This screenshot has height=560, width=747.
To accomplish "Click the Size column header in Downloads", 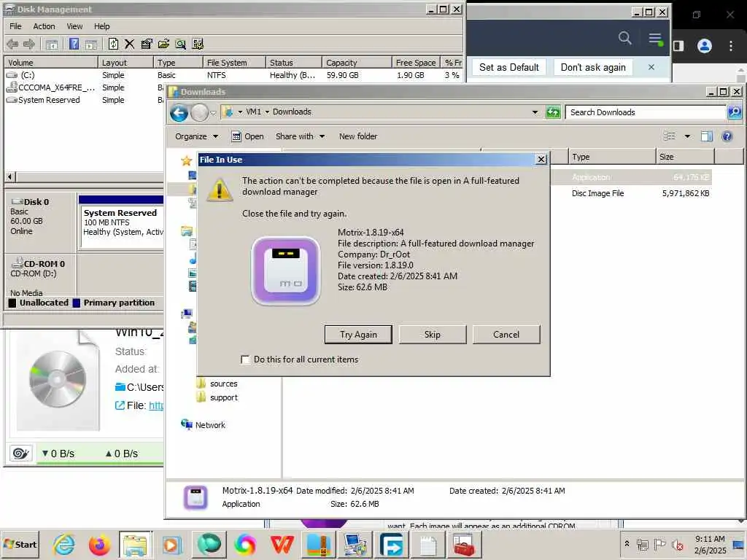I will [685, 157].
